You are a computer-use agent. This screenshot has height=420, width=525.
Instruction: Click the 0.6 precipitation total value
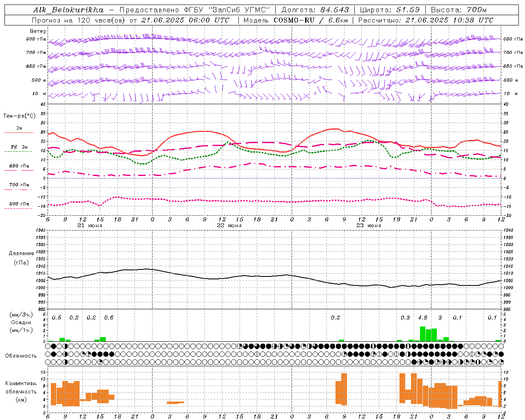pyautogui.click(x=109, y=318)
